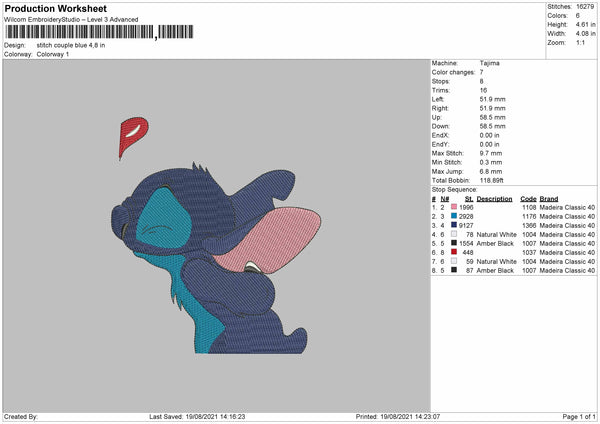Click the Width value '4.08 in'
Viewport: 600px width, 424px height.
point(585,34)
